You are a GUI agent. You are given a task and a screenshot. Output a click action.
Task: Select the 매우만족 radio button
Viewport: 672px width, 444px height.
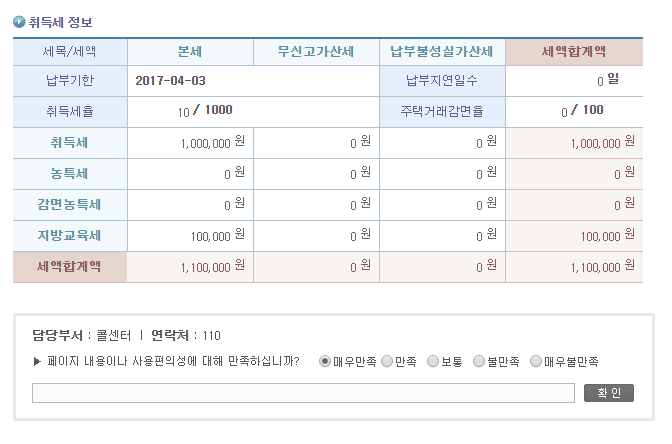tap(325, 362)
